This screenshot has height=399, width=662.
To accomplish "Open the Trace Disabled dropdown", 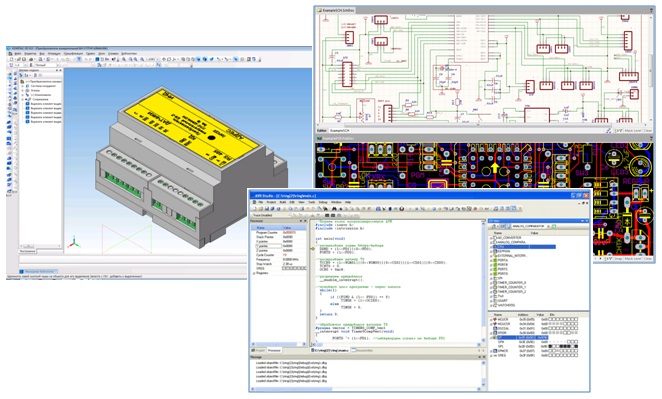I will click(x=271, y=215).
